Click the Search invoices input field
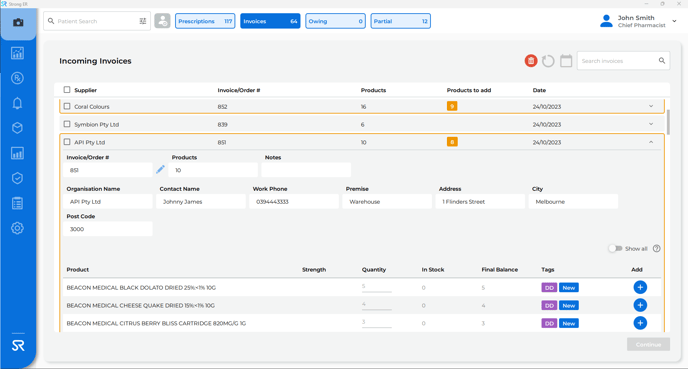 click(623, 61)
